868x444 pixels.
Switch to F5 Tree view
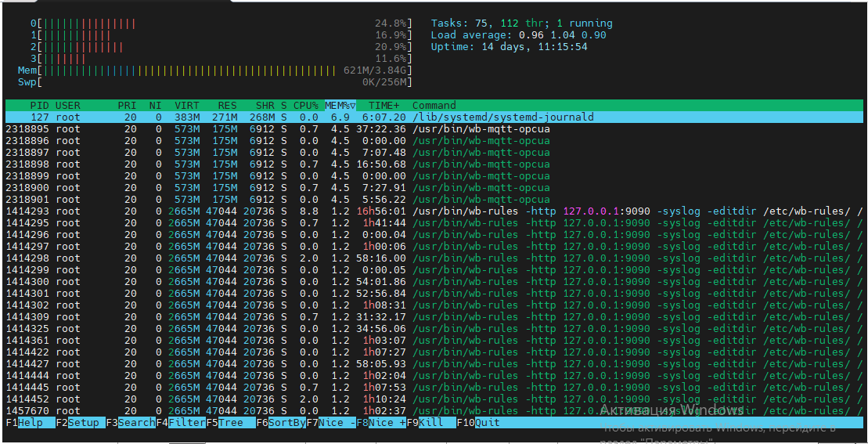point(231,422)
